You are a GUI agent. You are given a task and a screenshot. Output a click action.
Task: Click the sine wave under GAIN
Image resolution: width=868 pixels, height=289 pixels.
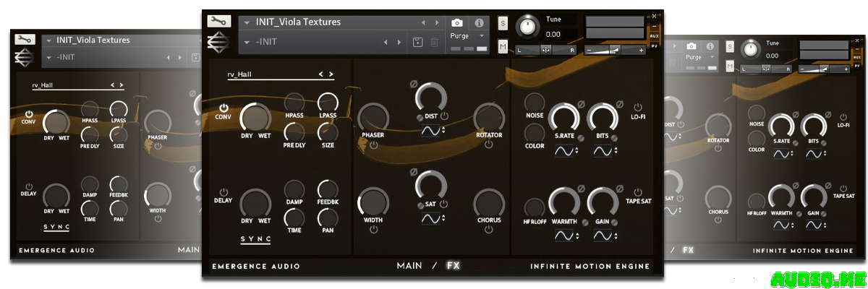click(603, 236)
